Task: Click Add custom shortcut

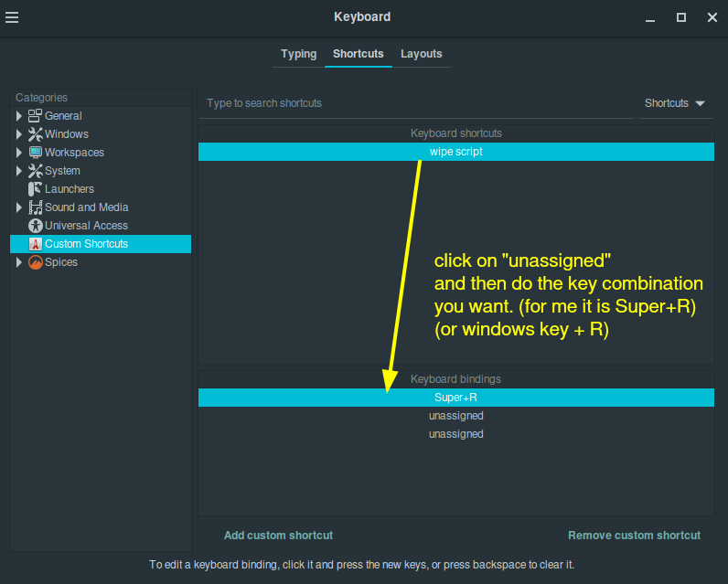Action: click(x=278, y=536)
